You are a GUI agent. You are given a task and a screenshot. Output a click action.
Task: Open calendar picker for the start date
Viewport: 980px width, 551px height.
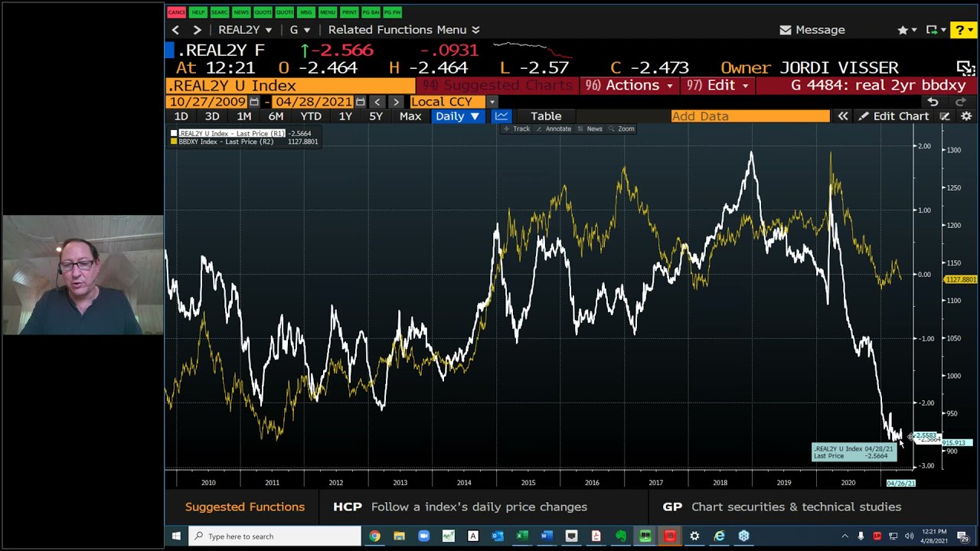click(254, 102)
